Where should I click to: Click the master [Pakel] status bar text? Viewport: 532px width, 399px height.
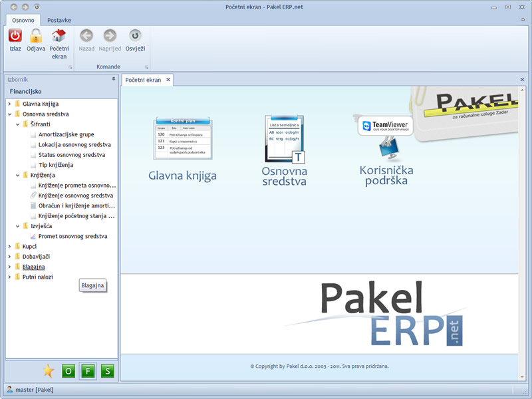point(35,390)
